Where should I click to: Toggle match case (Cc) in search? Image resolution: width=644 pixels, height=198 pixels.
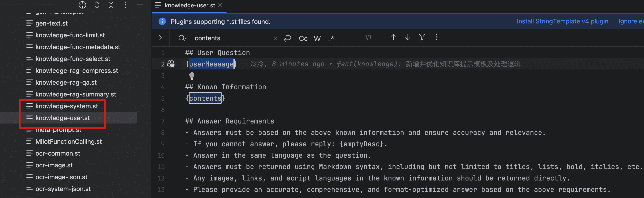pyautogui.click(x=303, y=38)
